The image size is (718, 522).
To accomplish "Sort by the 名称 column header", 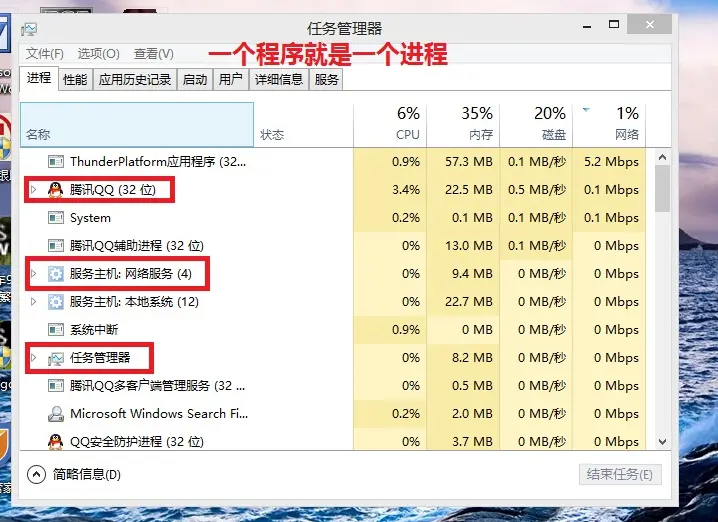I will coord(137,125).
